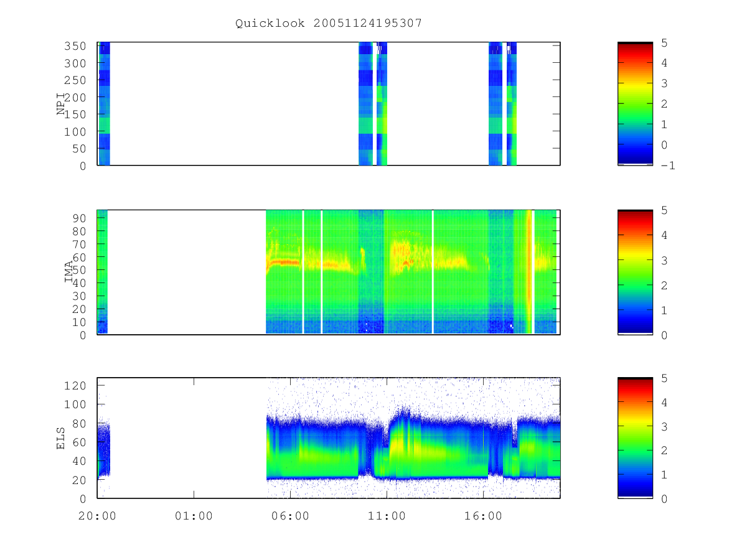This screenshot has height=560, width=747.
Task: Click the 40 tick on the ELS axis
Action: [79, 460]
